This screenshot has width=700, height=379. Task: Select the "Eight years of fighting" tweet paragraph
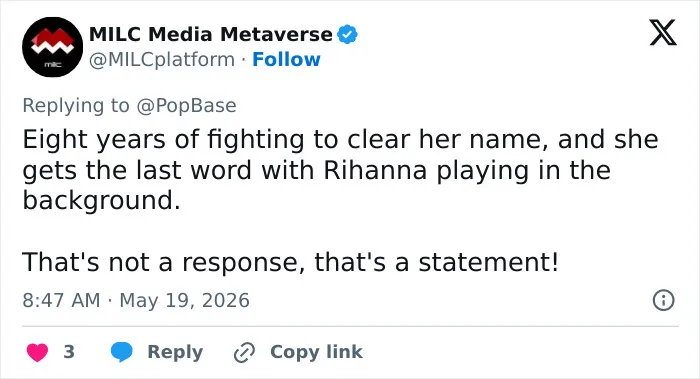coord(340,170)
